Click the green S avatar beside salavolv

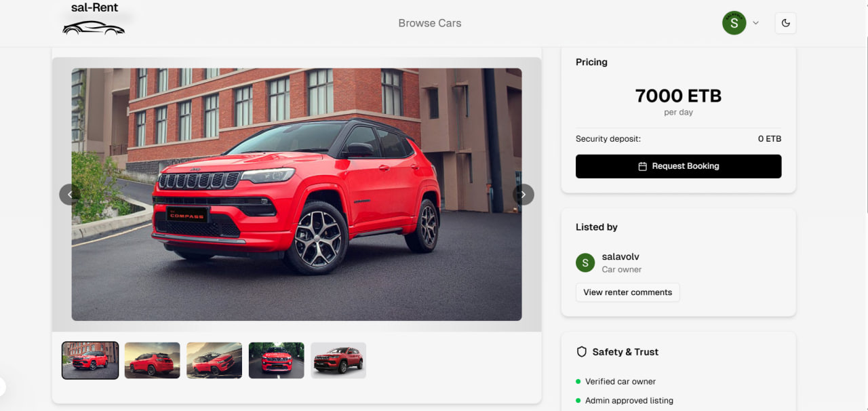585,262
